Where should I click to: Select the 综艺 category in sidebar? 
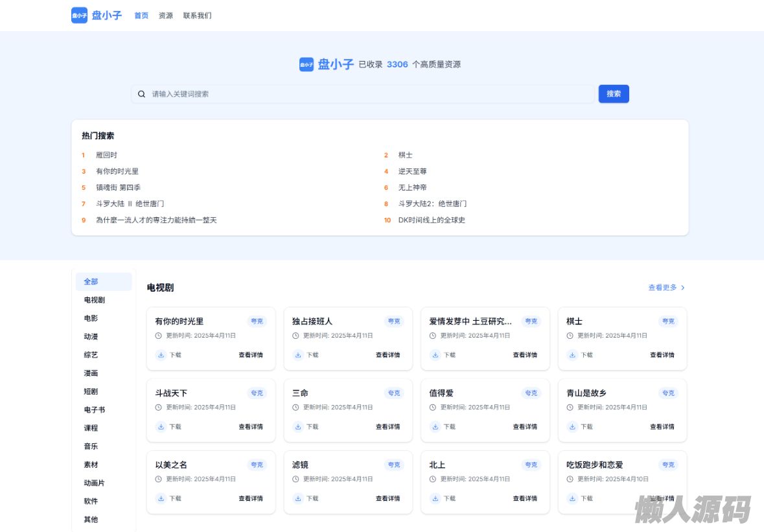click(104, 354)
